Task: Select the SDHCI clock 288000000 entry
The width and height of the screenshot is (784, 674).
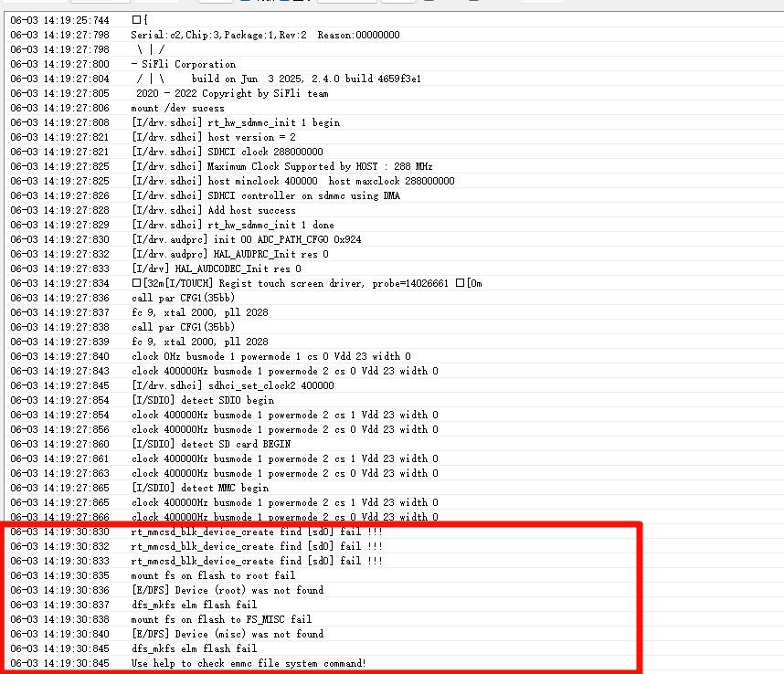Action: (227, 152)
